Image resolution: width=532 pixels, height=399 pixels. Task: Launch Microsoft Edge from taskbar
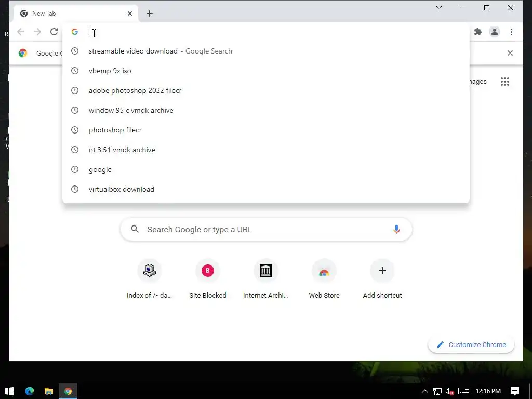30,391
